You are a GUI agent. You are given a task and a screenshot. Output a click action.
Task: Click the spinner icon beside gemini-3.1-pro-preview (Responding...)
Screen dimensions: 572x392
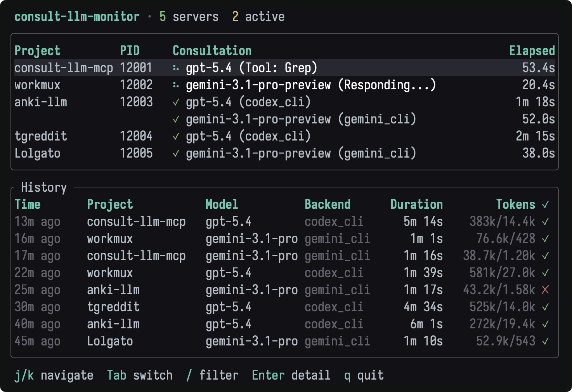(x=176, y=85)
